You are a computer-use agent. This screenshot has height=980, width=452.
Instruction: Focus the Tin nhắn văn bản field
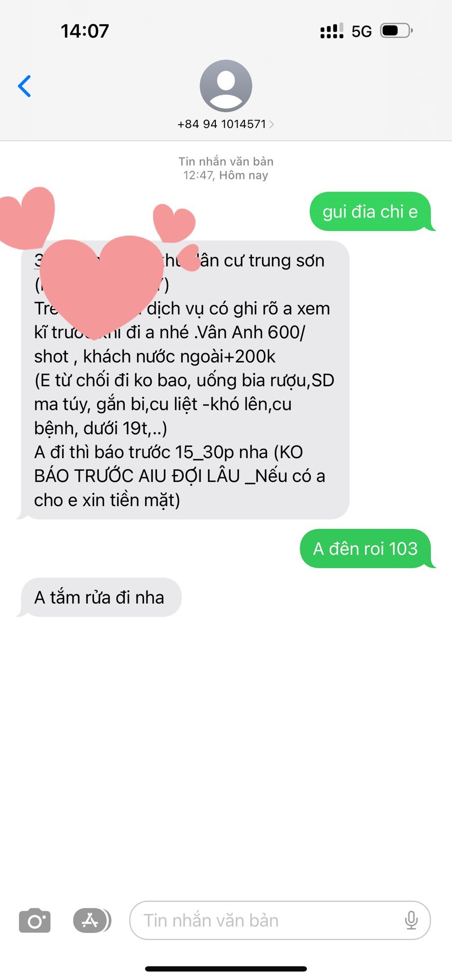[x=280, y=920]
